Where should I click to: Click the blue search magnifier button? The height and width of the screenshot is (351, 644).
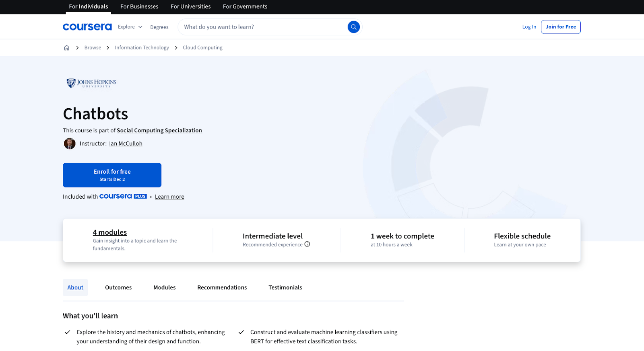353,27
